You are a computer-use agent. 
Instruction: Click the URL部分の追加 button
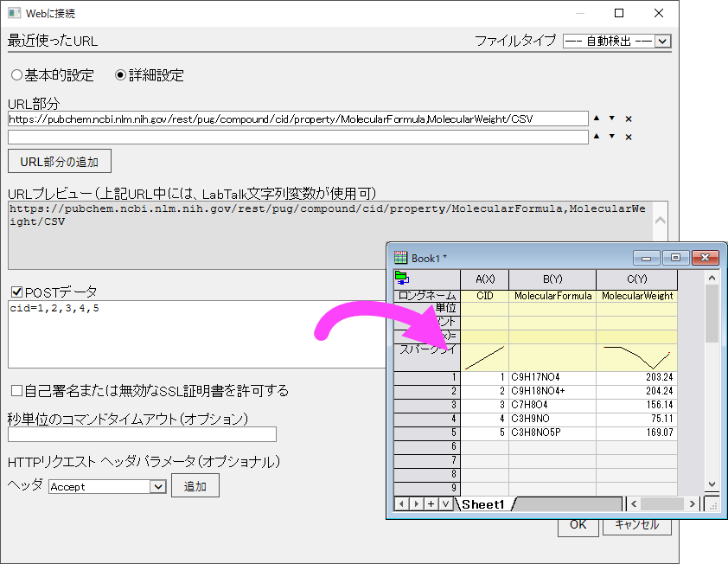coord(60,161)
